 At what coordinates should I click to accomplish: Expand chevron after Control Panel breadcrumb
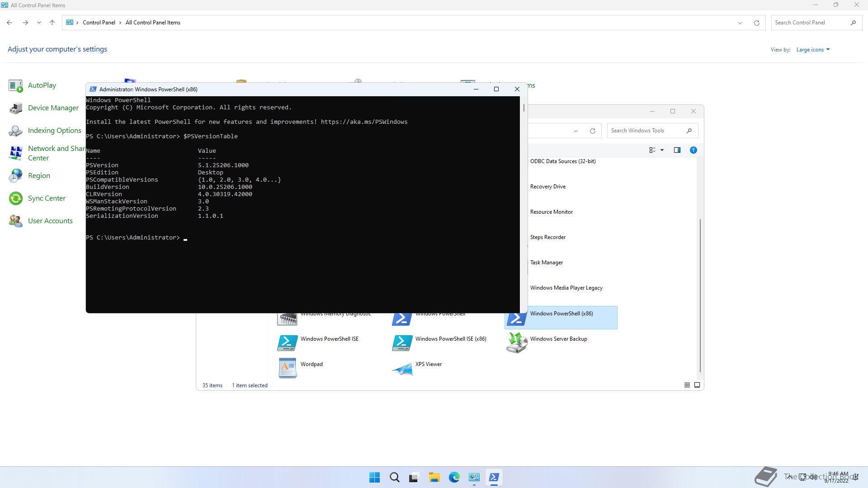[120, 23]
